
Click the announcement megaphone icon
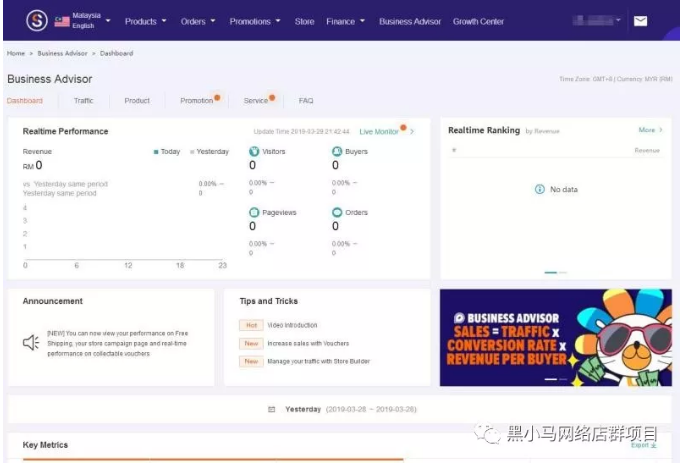pyautogui.click(x=31, y=343)
